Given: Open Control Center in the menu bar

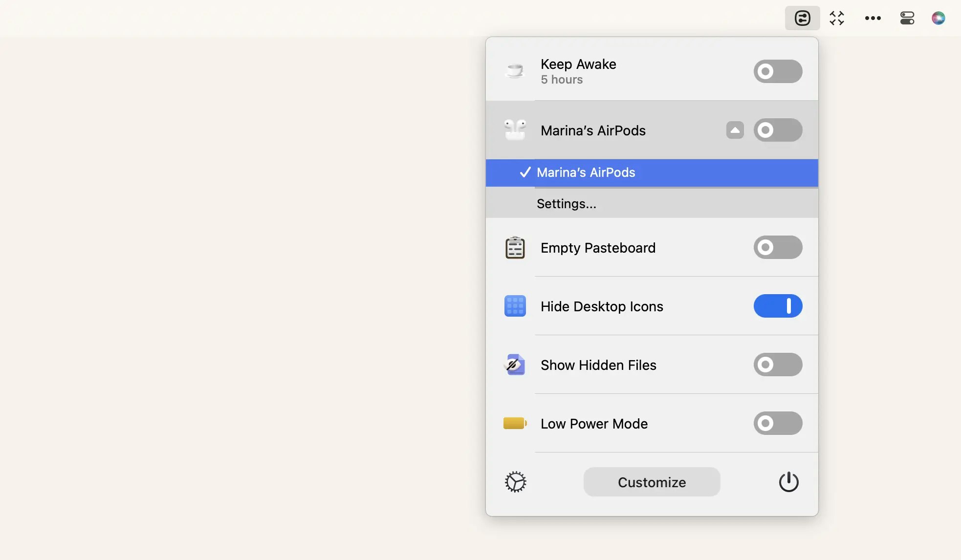Looking at the screenshot, I should [907, 18].
